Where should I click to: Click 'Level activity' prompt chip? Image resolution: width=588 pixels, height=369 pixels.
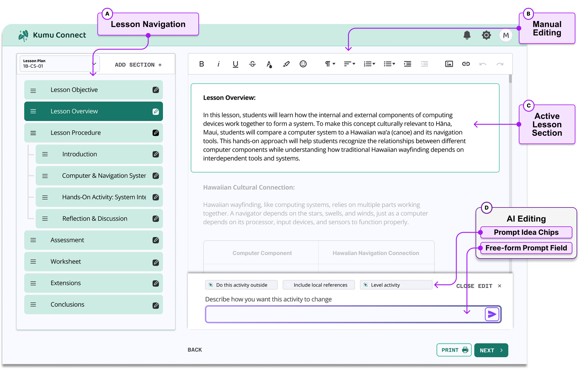[x=396, y=285]
